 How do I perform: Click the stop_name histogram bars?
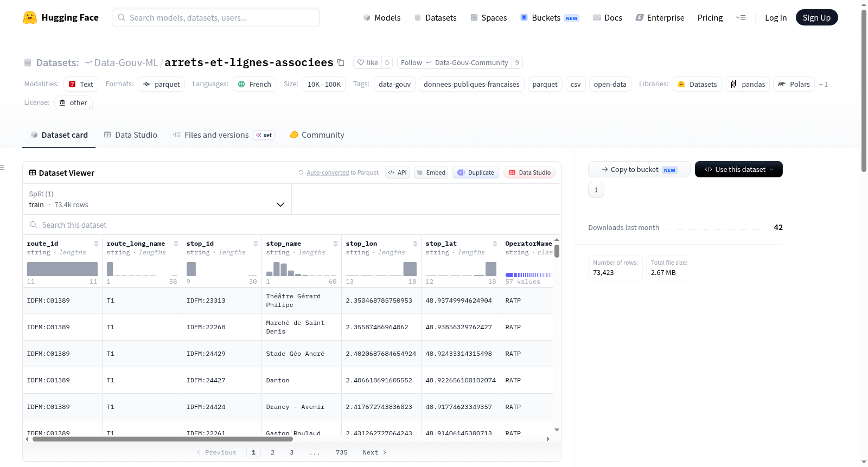pyautogui.click(x=301, y=269)
